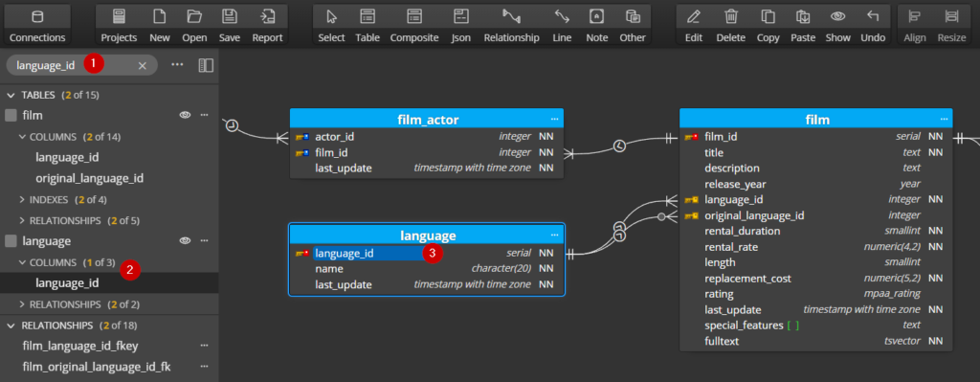Select original_language_id in sidebar

(89, 178)
